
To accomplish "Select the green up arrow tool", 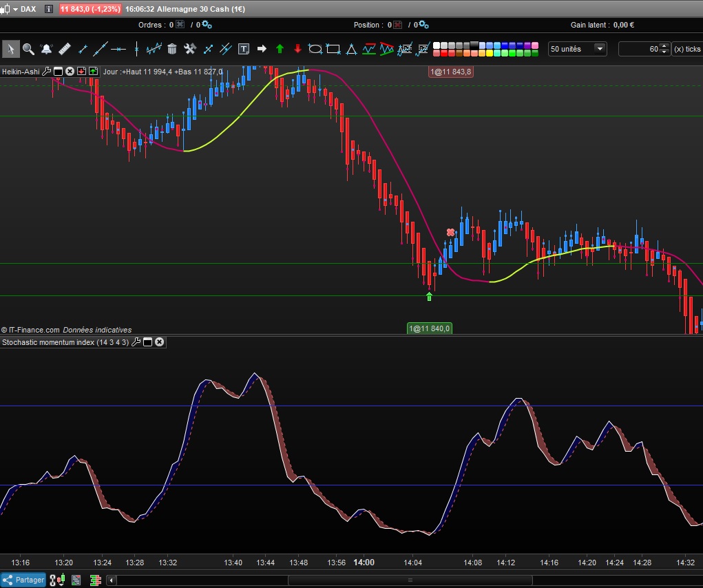I will coord(280,49).
